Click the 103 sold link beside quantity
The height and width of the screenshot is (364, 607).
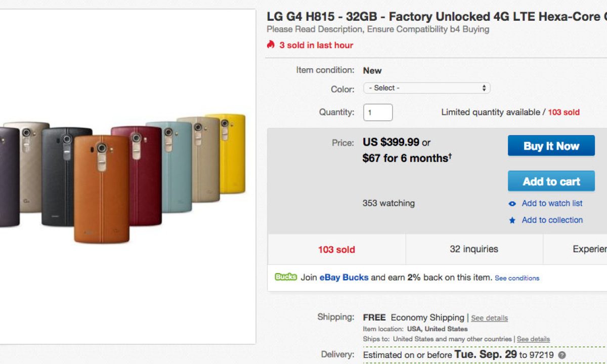[x=563, y=112]
